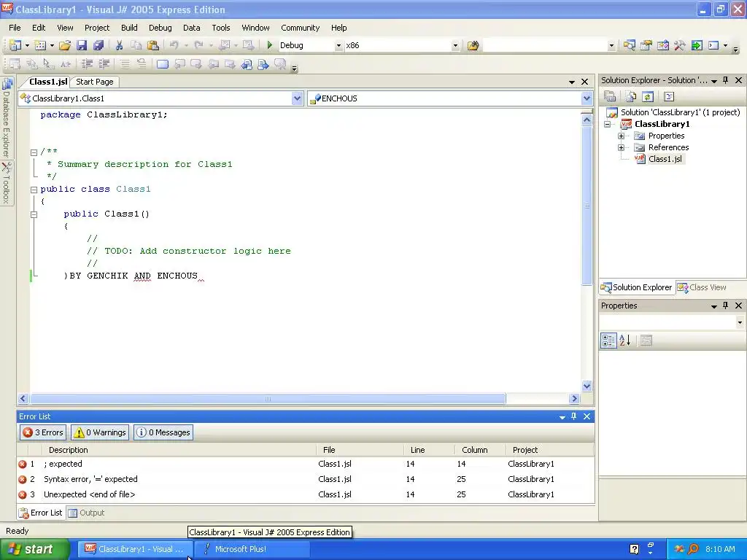Screen dimensions: 747x560
Task: Decrease line indent with toolbar icon
Action: tap(88, 64)
